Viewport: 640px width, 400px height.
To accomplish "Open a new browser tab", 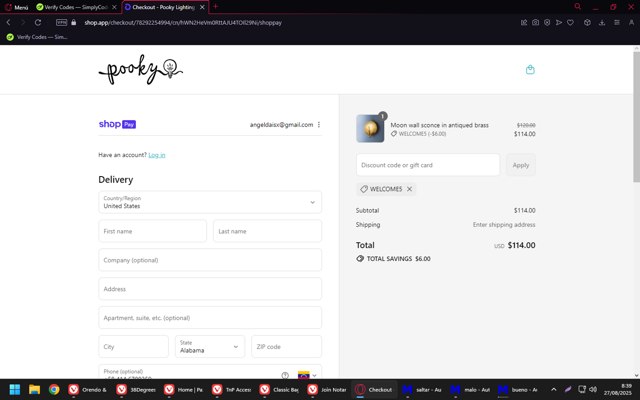I will tap(216, 7).
